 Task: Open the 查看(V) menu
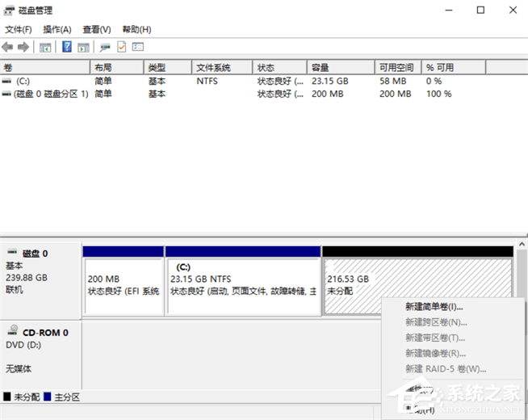(97, 30)
